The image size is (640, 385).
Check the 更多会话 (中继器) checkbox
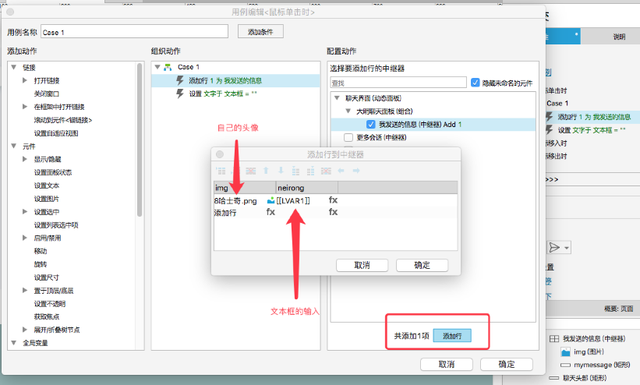pos(349,137)
